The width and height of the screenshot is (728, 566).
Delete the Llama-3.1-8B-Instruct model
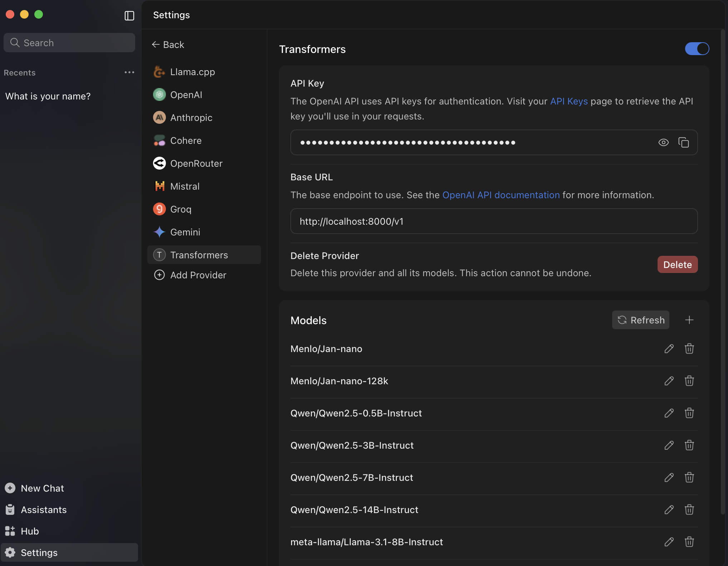[x=689, y=542]
